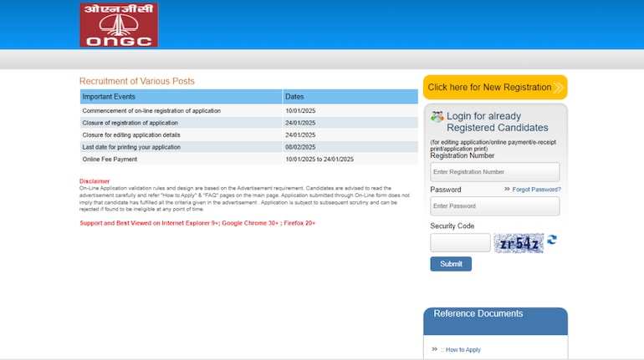Click the ONGC logo in the header

118,25
